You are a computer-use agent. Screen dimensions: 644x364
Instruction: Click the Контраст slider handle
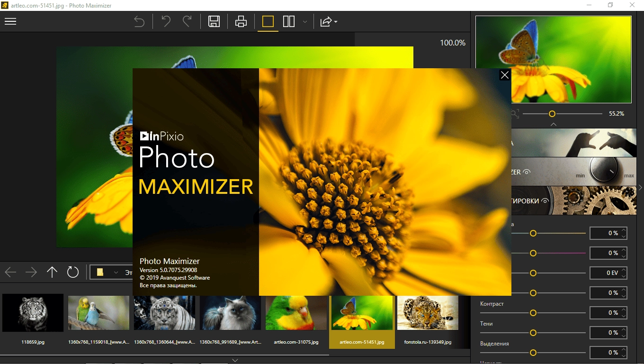(x=533, y=313)
